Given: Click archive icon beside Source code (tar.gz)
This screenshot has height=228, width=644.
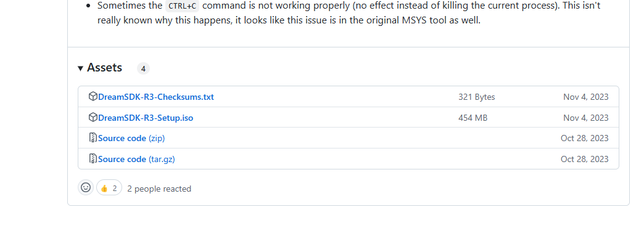Looking at the screenshot, I should [93, 158].
